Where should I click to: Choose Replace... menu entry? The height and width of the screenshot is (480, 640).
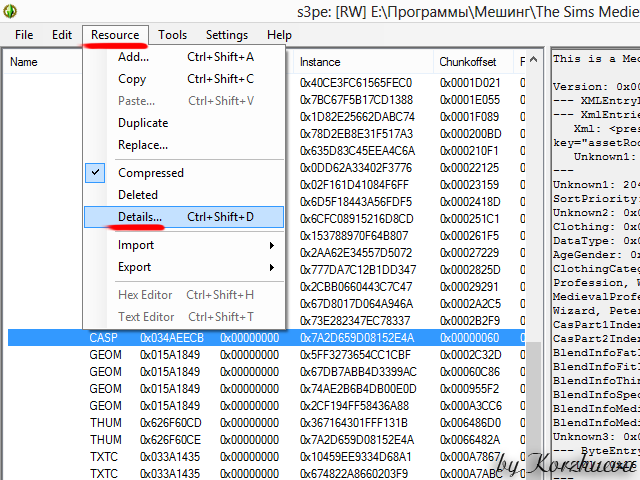[143, 145]
